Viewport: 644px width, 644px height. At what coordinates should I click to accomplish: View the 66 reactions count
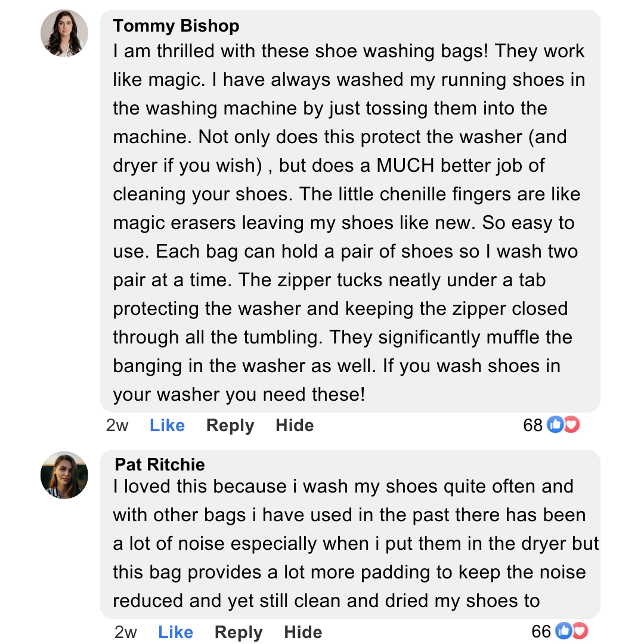coord(541,631)
